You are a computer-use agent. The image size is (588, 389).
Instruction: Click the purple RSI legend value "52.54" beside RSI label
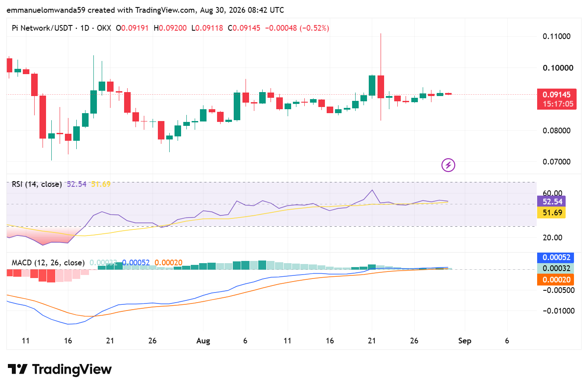pyautogui.click(x=76, y=184)
